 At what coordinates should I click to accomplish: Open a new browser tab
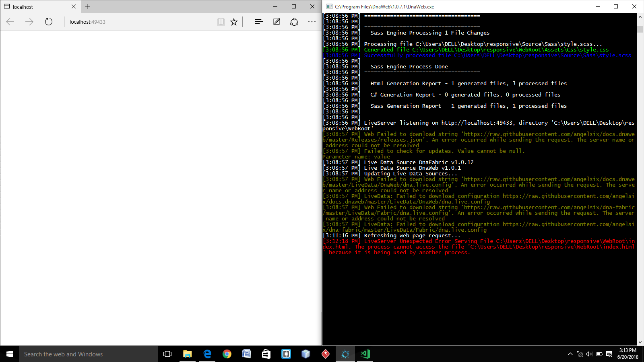(x=87, y=6)
